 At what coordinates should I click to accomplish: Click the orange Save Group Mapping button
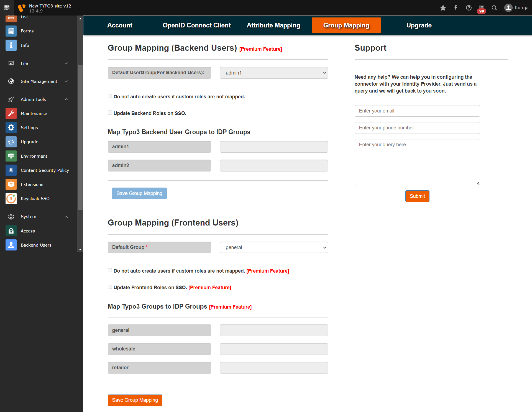pyautogui.click(x=135, y=400)
